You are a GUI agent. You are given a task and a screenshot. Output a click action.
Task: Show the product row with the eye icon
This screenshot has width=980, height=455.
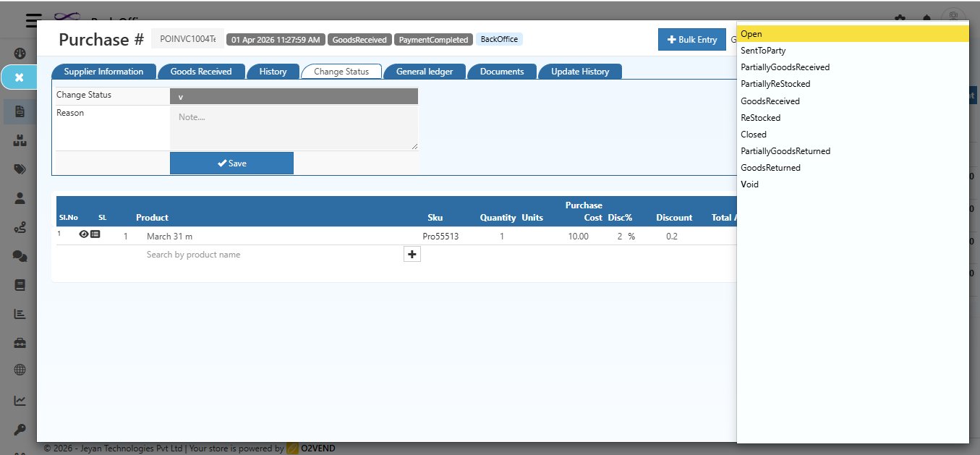[x=83, y=234]
